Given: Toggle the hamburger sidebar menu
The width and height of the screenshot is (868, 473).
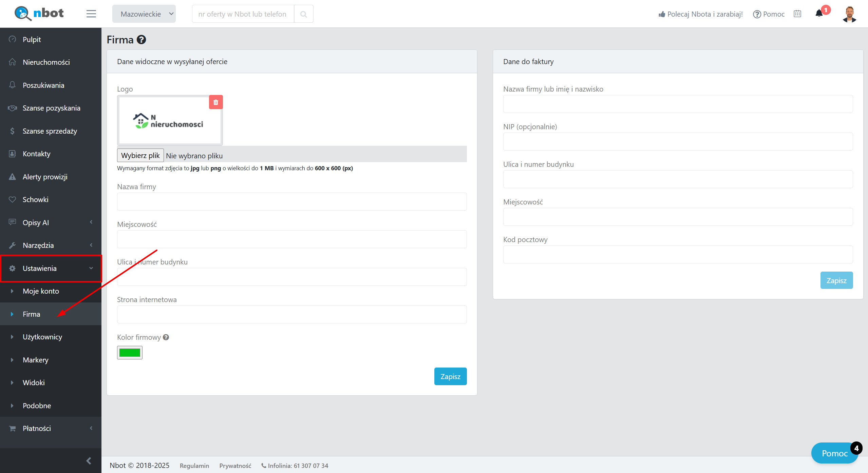Looking at the screenshot, I should click(x=91, y=14).
